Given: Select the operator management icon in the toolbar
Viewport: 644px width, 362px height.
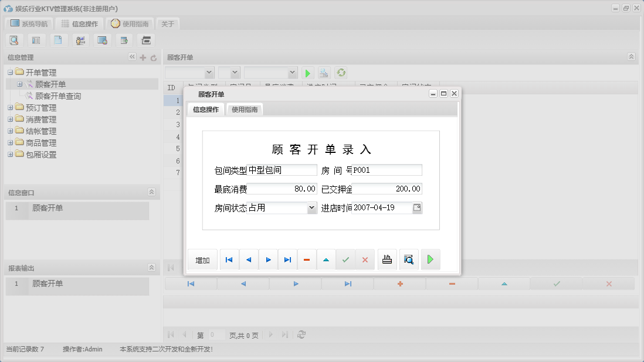Looking at the screenshot, I should pyautogui.click(x=80, y=40).
